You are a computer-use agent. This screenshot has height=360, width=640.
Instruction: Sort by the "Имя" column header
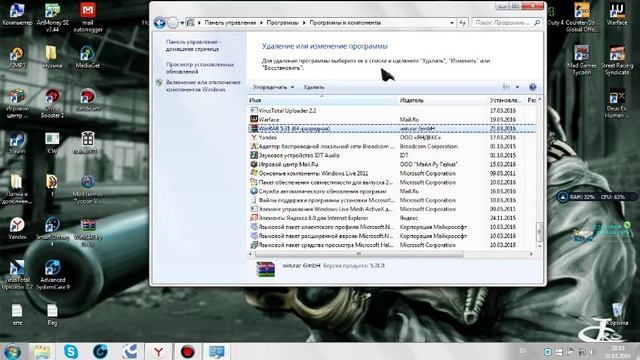coord(322,100)
